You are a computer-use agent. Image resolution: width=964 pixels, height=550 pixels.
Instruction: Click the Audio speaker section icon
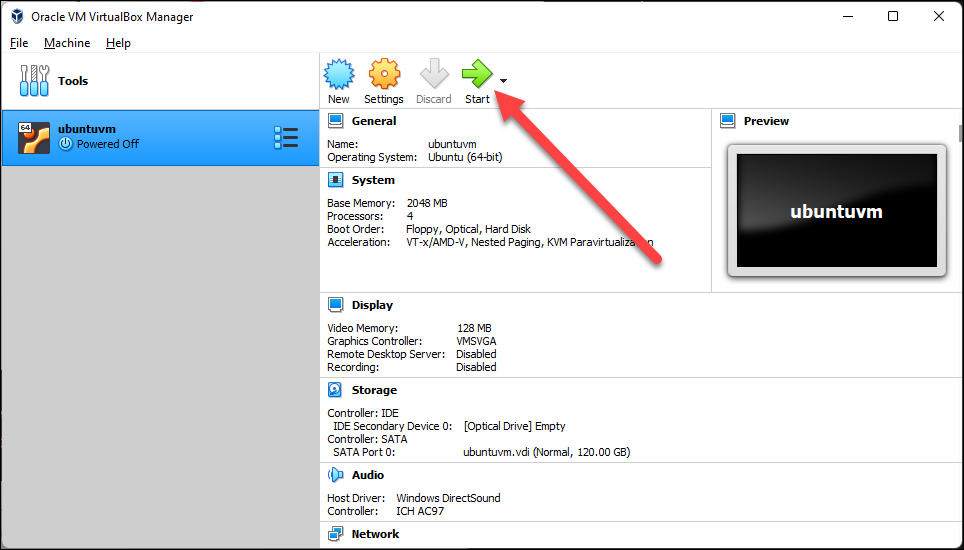336,475
